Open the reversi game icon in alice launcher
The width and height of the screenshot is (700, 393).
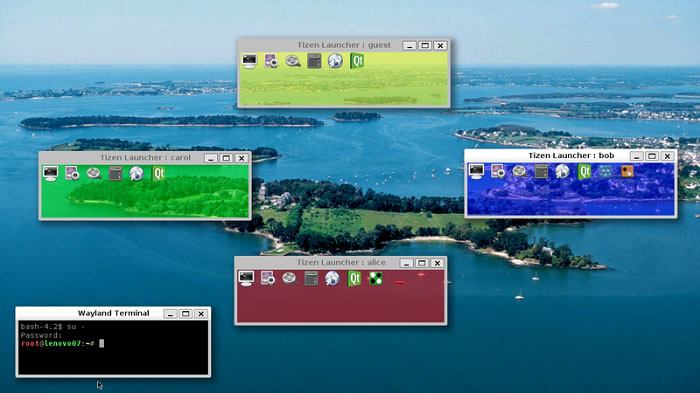[375, 278]
